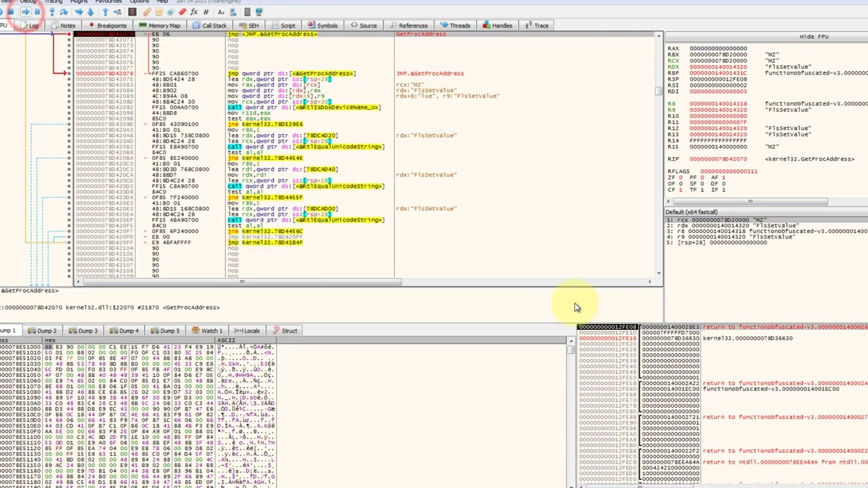Image resolution: width=868 pixels, height=488 pixels.
Task: Open the Patches toolbar icon
Action: pyautogui.click(x=146, y=12)
